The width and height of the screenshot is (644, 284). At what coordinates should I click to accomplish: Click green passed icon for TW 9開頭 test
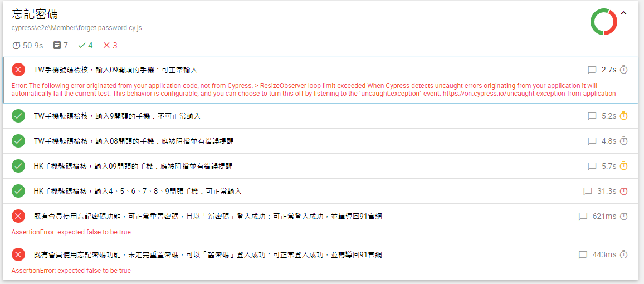click(18, 116)
